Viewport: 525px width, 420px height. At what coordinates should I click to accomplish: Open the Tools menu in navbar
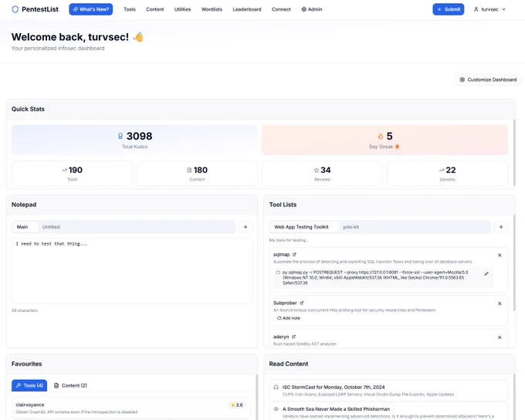coord(130,9)
